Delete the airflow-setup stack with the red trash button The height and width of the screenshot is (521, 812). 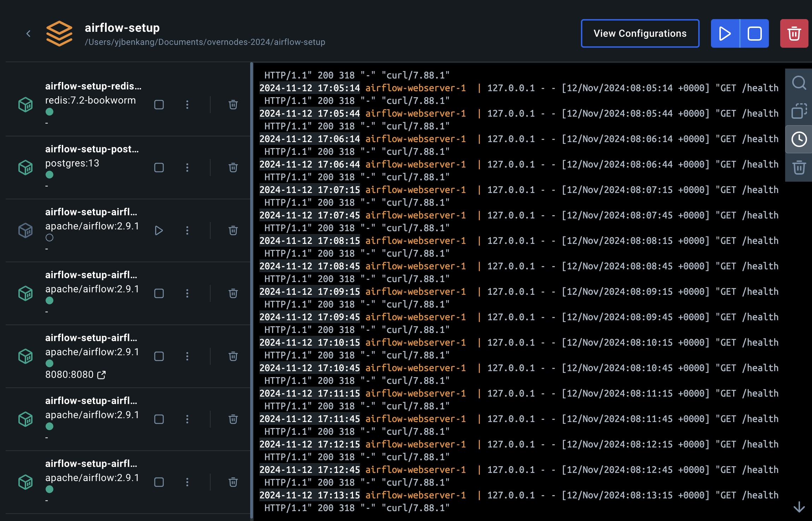(794, 34)
